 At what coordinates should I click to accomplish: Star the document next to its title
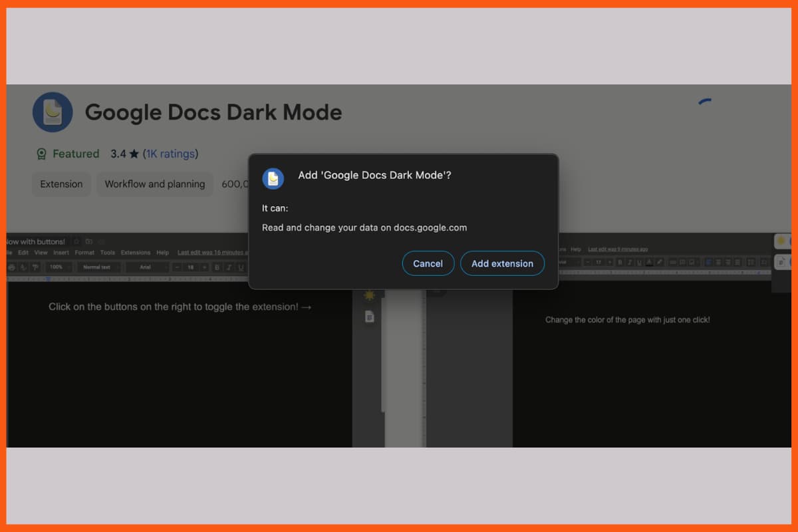click(77, 241)
